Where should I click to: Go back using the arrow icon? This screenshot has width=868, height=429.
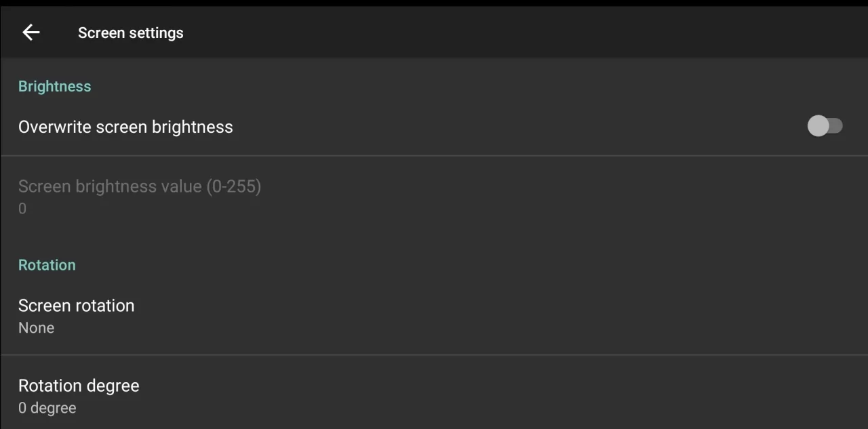tap(31, 33)
